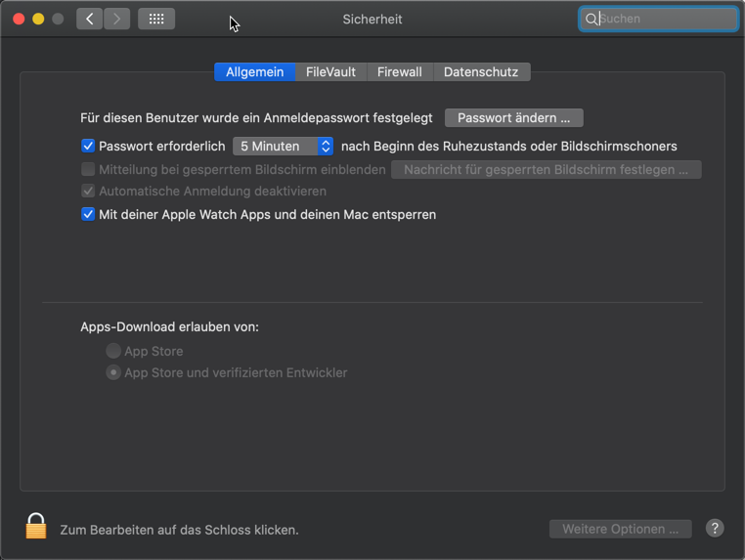Switch to the Datenschutz tab

point(481,71)
